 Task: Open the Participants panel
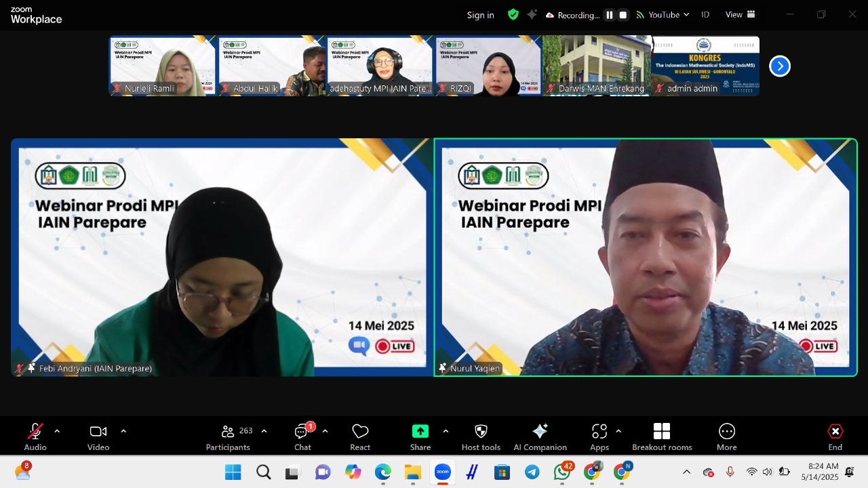coord(229,436)
